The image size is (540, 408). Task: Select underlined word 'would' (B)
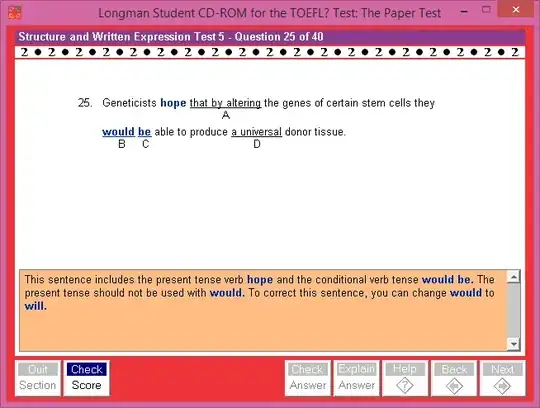(118, 132)
